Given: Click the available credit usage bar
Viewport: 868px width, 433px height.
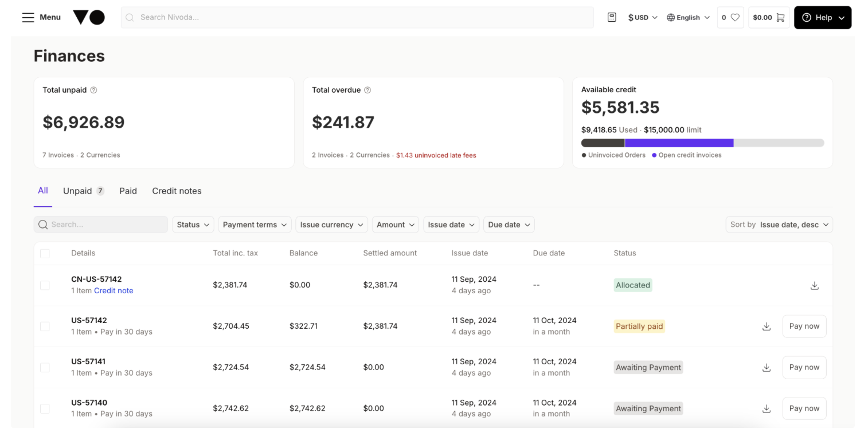Looking at the screenshot, I should 702,143.
